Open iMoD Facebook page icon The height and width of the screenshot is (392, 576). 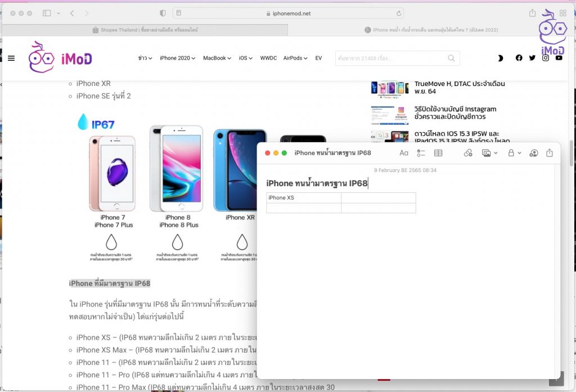(x=519, y=58)
